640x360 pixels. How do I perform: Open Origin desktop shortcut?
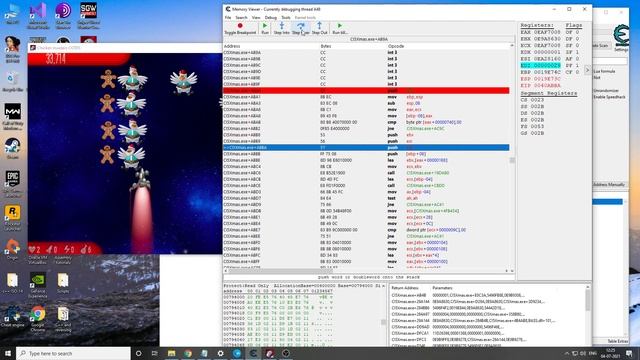point(13,249)
